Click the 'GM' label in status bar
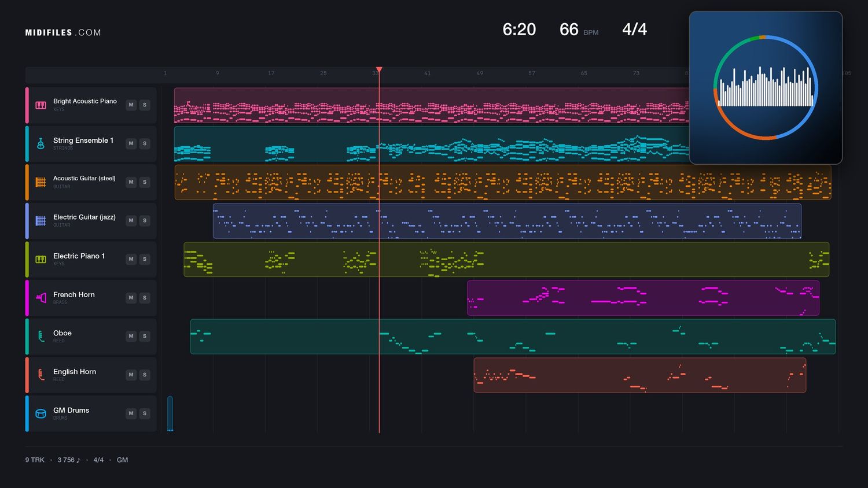The height and width of the screenshot is (488, 868). click(122, 460)
